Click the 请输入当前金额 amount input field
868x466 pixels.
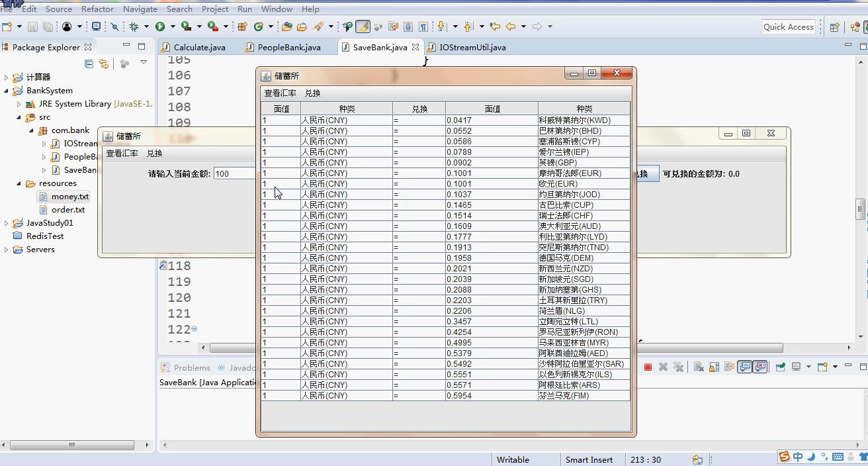235,173
